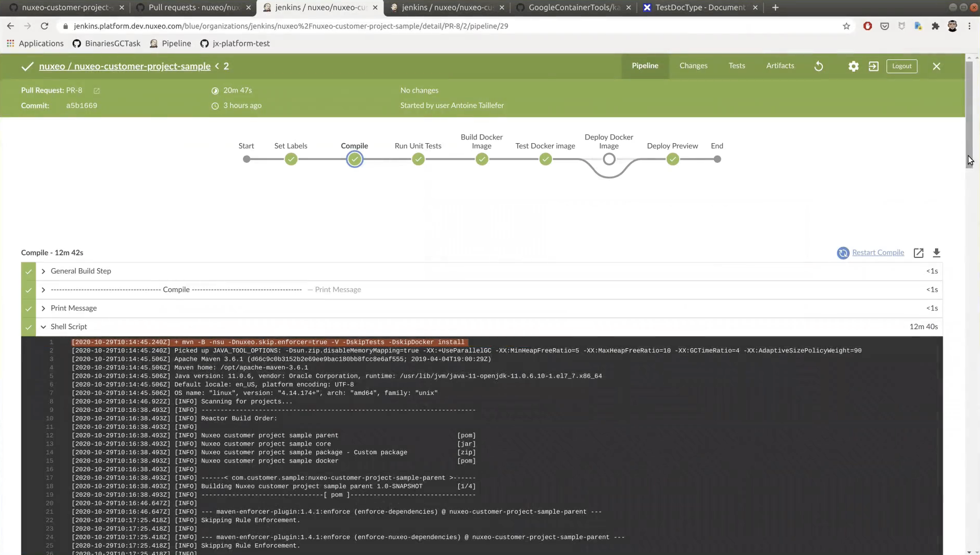Reload the current page
Viewport: 980px width, 555px height.
[x=44, y=26]
